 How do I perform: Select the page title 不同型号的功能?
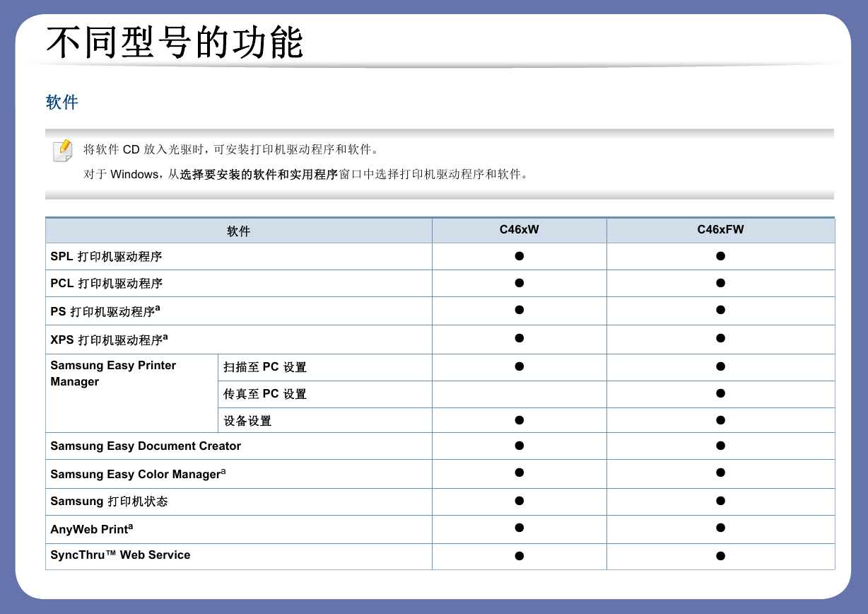(175, 42)
